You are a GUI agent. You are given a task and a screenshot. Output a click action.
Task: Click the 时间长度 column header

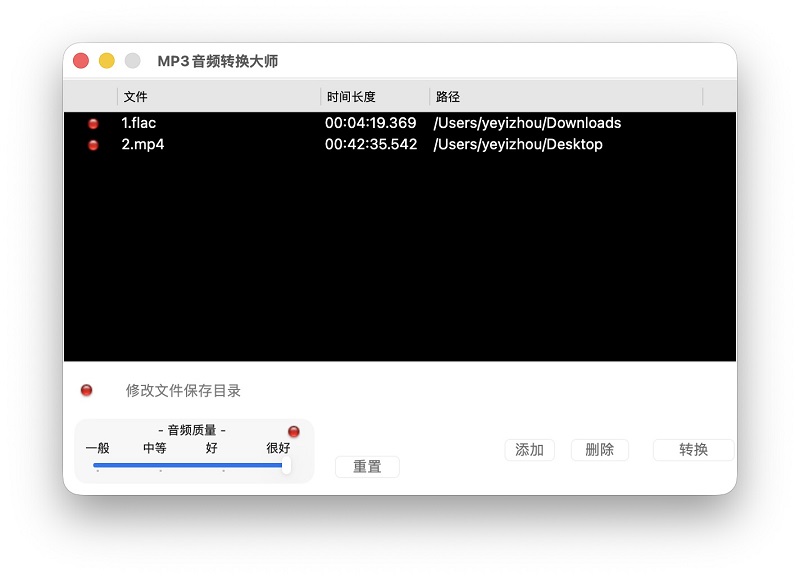349,96
